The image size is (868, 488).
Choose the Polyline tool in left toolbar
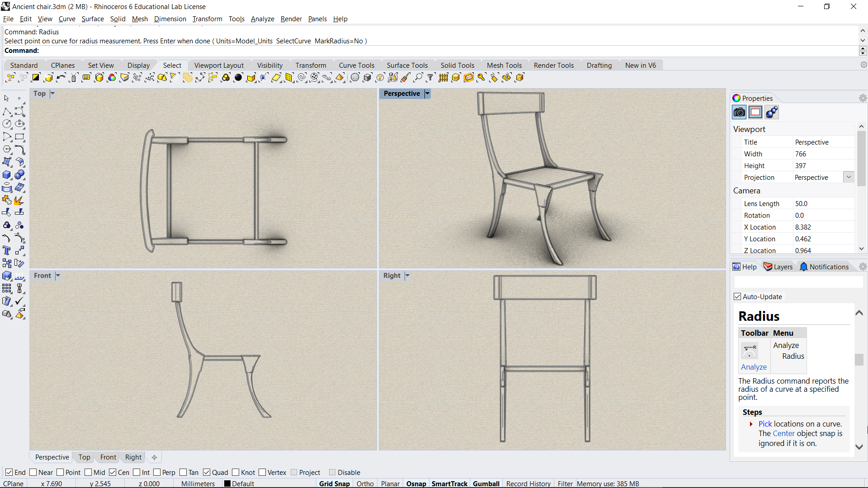[x=7, y=111]
